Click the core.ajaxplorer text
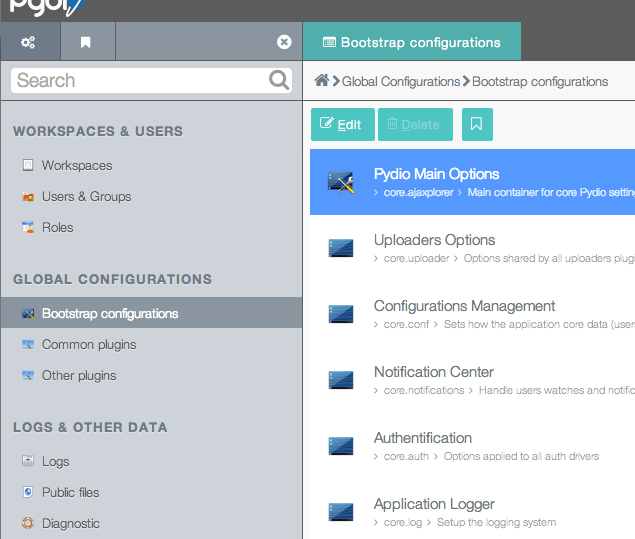 418,192
